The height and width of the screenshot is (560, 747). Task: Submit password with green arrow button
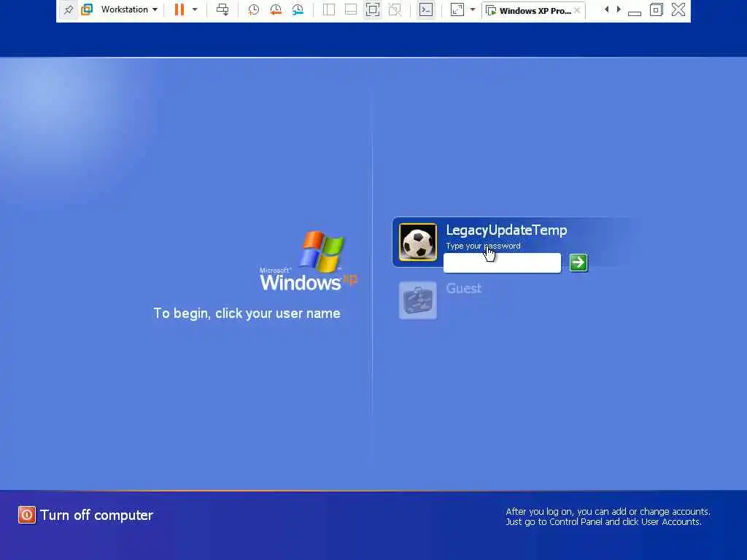[x=578, y=262]
